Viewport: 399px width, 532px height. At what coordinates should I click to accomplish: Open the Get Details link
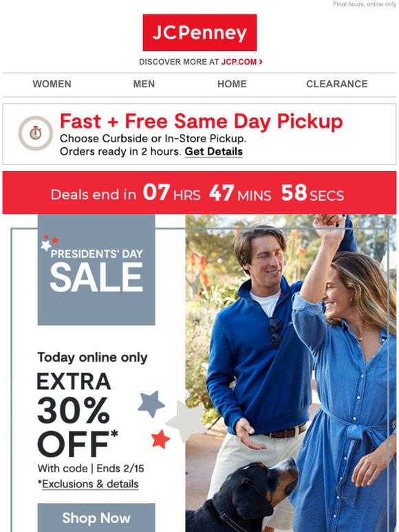(x=213, y=151)
